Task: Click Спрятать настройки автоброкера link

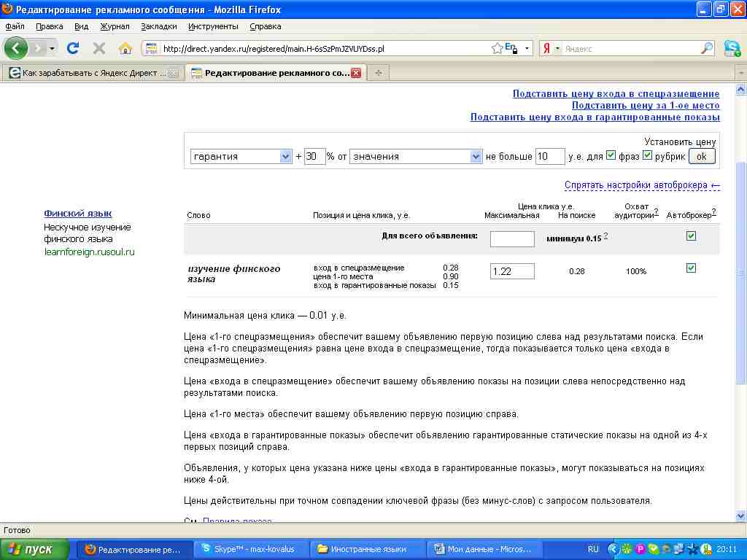Action: [x=642, y=185]
